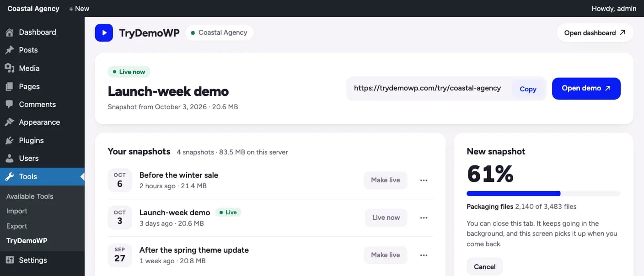Click the + New toolbar item

tap(79, 8)
